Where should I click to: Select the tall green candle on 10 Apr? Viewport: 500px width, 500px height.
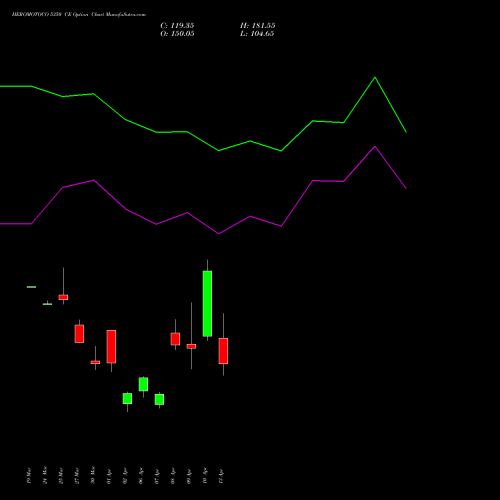point(207,304)
